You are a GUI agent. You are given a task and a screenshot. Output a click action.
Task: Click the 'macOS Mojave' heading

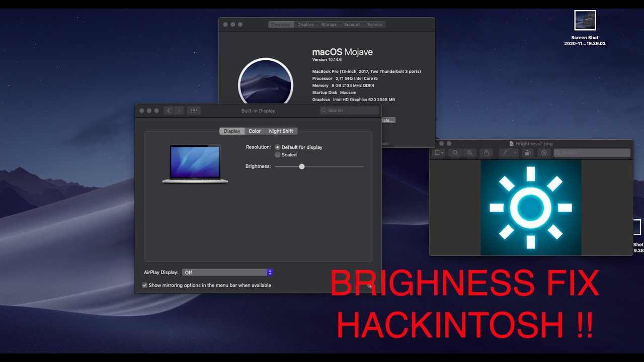(x=343, y=52)
